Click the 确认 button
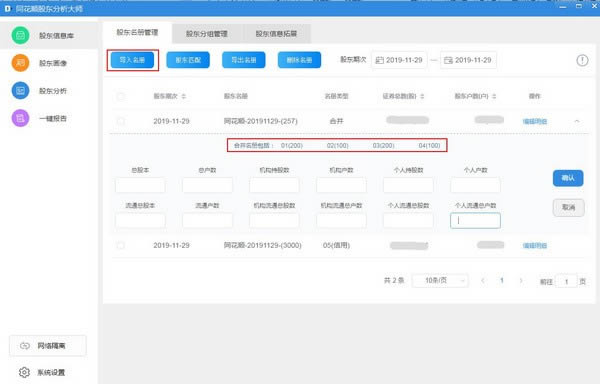This screenshot has height=384, width=600. (568, 178)
